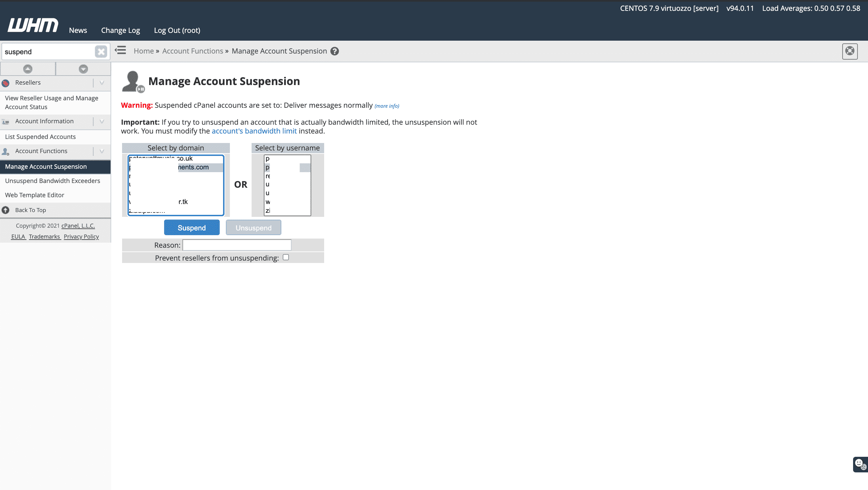Image resolution: width=868 pixels, height=490 pixels.
Task: Open the feedback smiley widget
Action: (x=860, y=464)
